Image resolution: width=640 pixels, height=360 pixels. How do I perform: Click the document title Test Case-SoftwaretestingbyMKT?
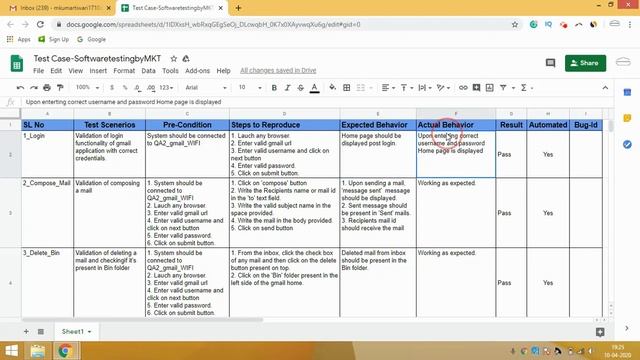click(97, 59)
